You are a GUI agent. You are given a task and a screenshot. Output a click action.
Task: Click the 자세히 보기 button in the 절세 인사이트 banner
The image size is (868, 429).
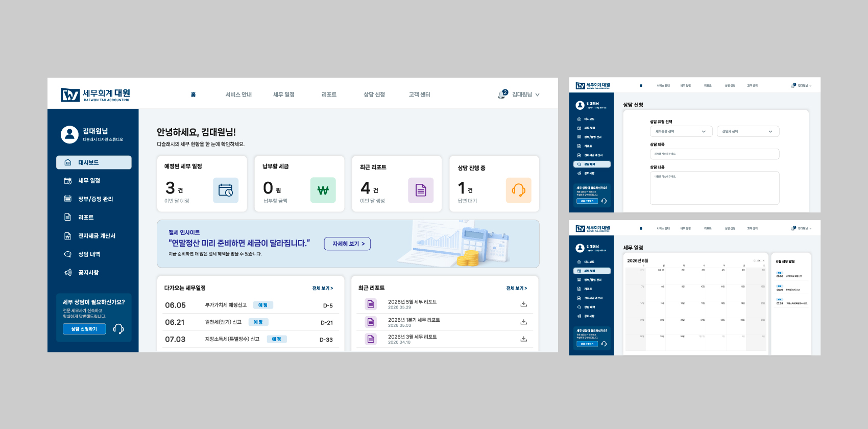(347, 244)
